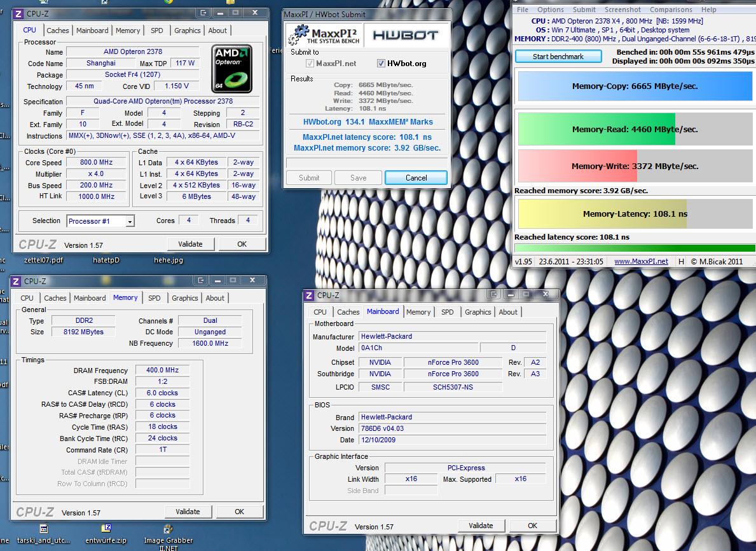
Task: Click Validate in top CPU-Z window
Action: tap(191, 244)
